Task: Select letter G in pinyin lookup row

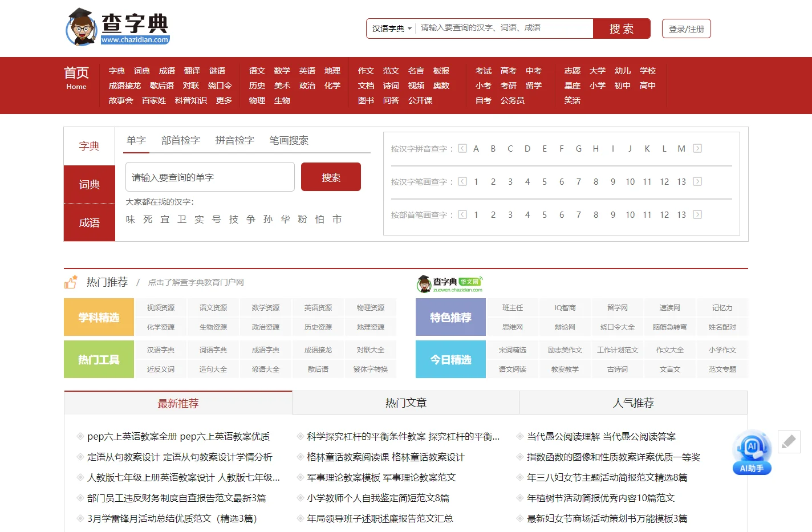Action: tap(579, 149)
